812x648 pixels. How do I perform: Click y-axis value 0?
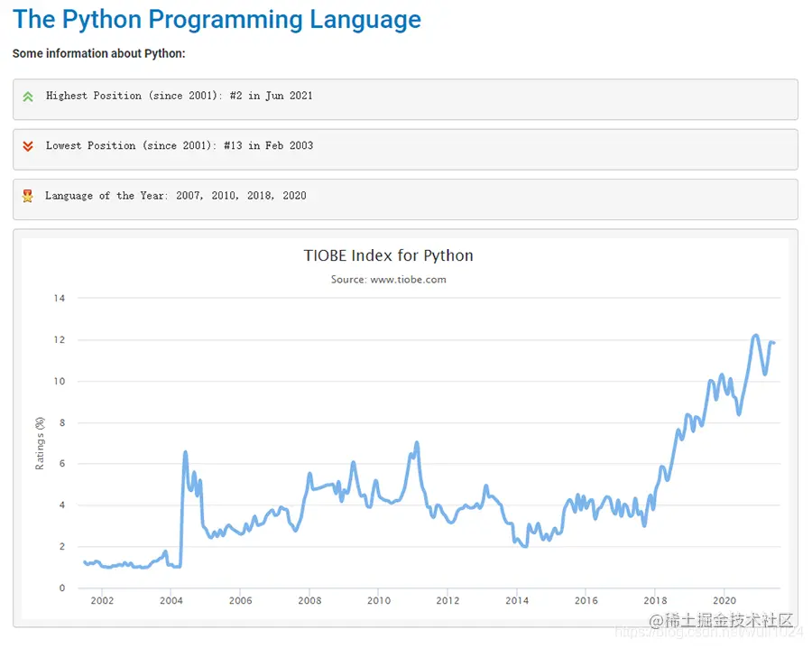pyautogui.click(x=62, y=588)
